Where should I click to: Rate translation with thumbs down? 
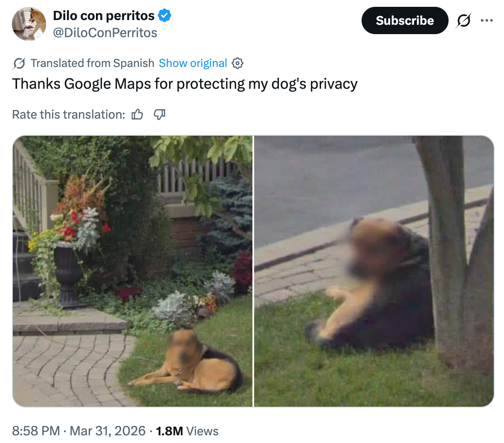(159, 114)
